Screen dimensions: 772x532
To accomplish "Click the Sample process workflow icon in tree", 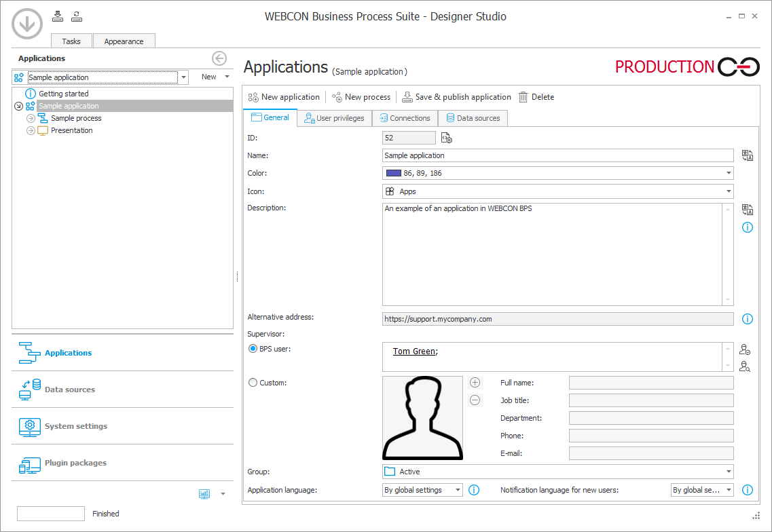I will coord(43,118).
